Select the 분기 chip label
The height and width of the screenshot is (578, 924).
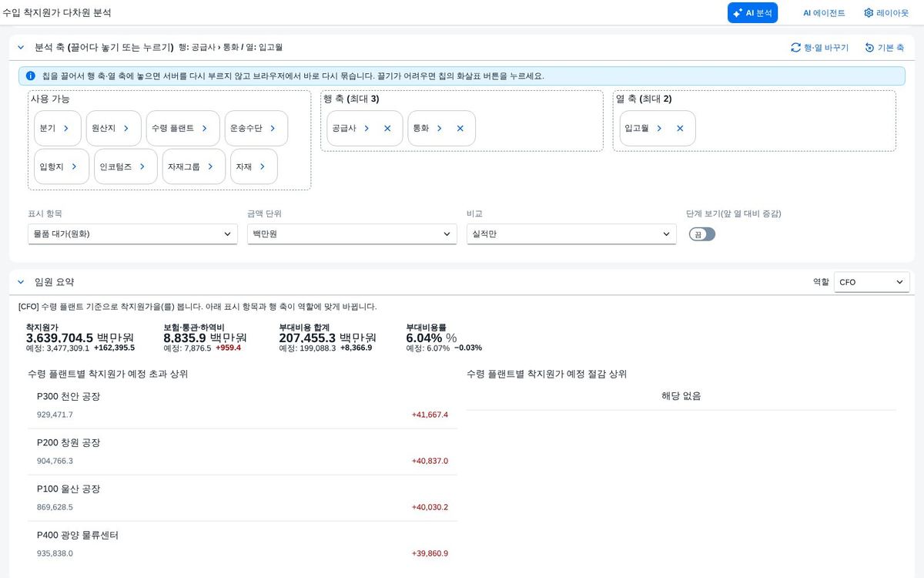pyautogui.click(x=47, y=129)
